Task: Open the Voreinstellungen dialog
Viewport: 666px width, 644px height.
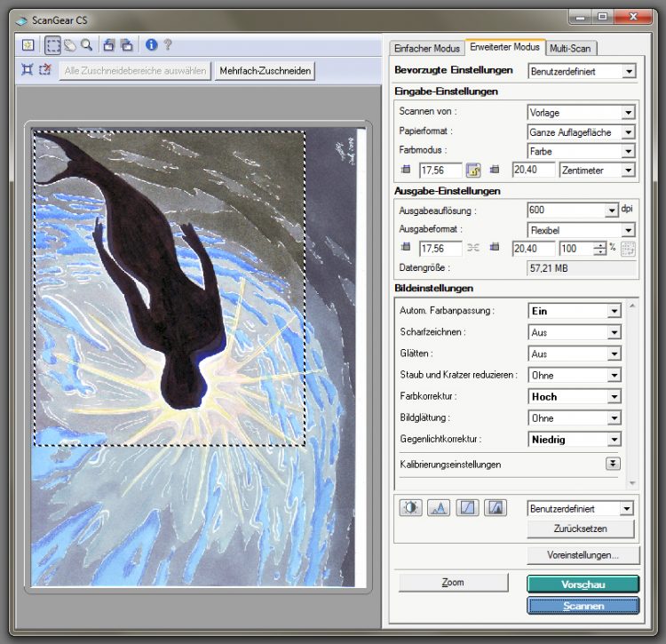Action: pos(583,555)
